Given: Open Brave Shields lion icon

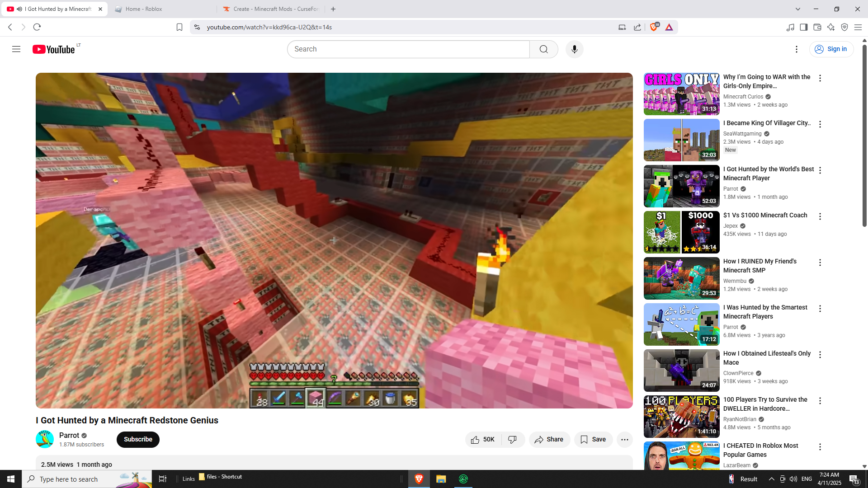Looking at the screenshot, I should click(x=654, y=27).
